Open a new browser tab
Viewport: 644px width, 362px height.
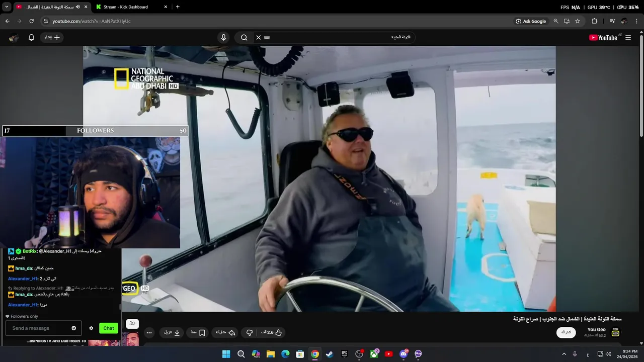[178, 7]
